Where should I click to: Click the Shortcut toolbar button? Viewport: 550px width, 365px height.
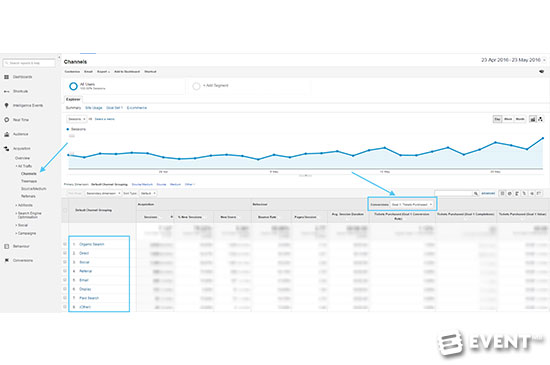[x=150, y=72]
